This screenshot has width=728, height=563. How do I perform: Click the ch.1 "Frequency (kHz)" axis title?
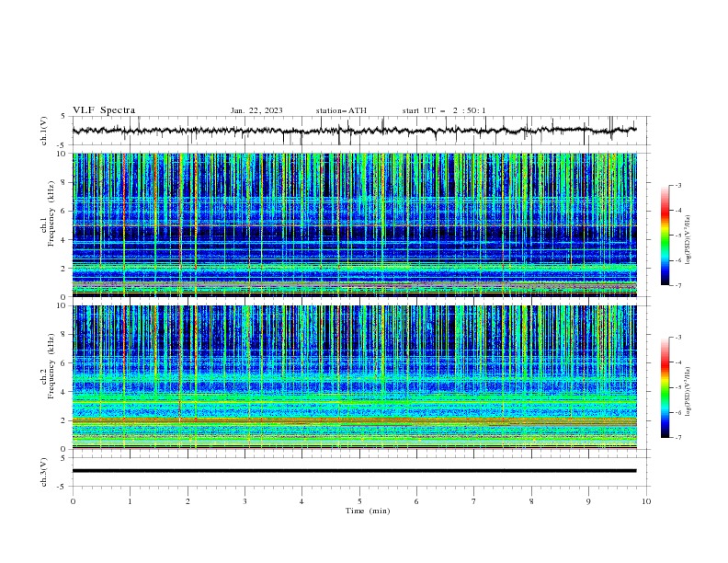point(51,214)
